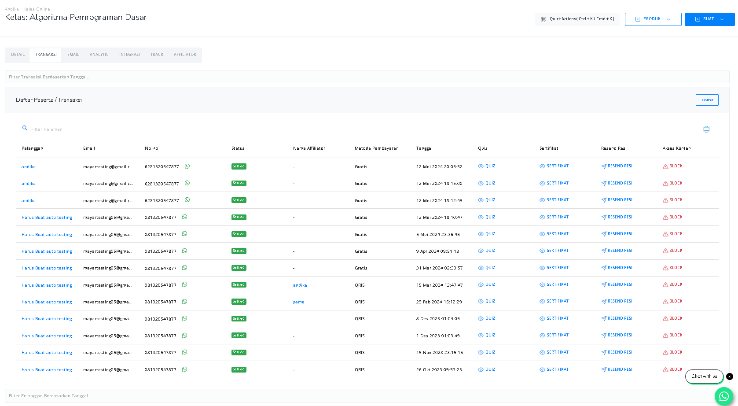
Task: Click the Metode Pembayaran column header
Action: tap(376, 148)
